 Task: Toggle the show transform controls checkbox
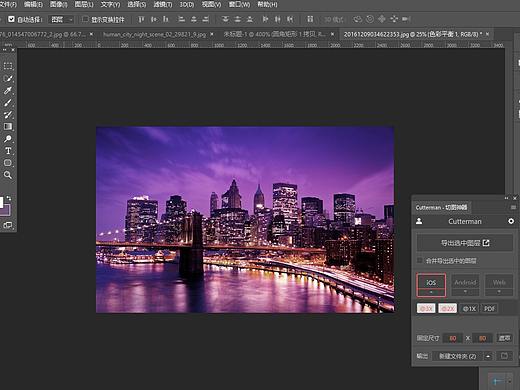(85, 19)
